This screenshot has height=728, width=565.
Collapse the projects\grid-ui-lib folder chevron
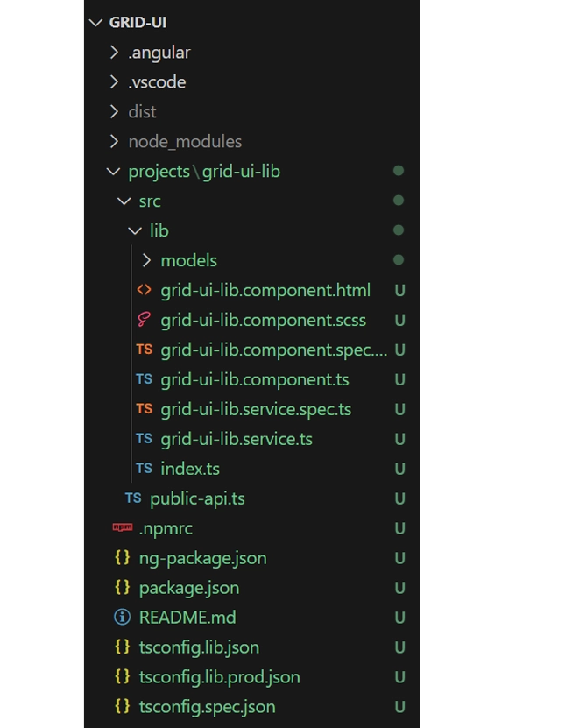(x=113, y=172)
